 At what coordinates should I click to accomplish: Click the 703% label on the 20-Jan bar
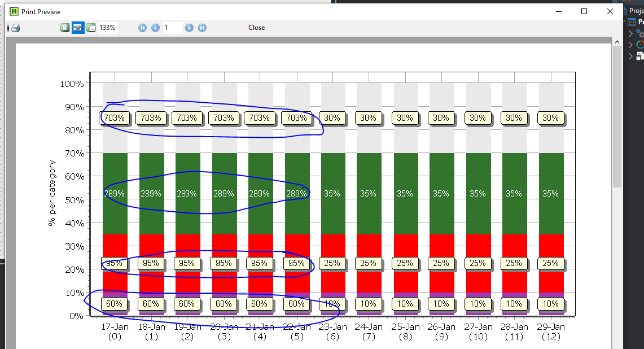pos(224,118)
